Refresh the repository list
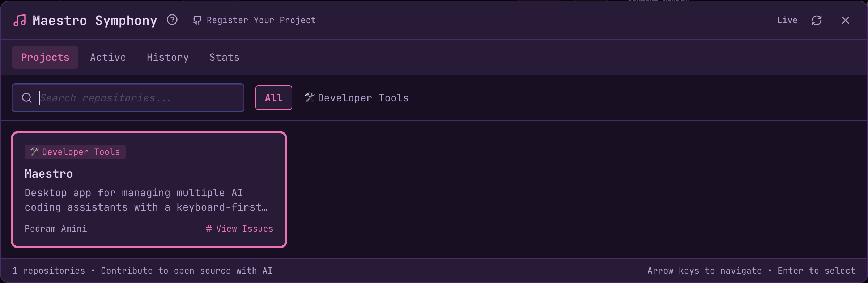 (817, 20)
